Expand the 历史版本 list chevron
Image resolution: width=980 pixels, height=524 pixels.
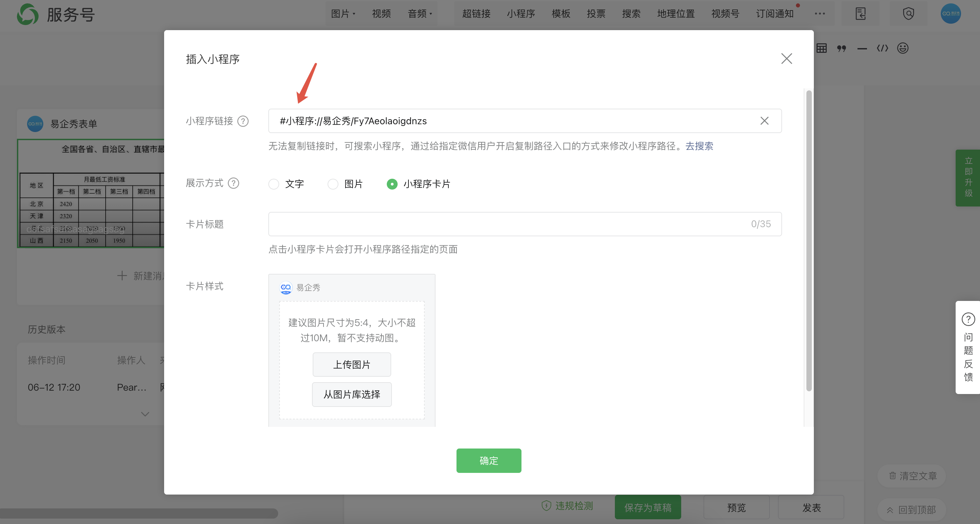[145, 414]
